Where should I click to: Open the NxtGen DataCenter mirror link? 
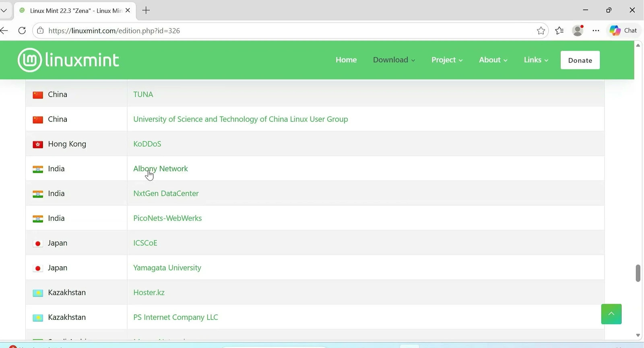tap(166, 193)
